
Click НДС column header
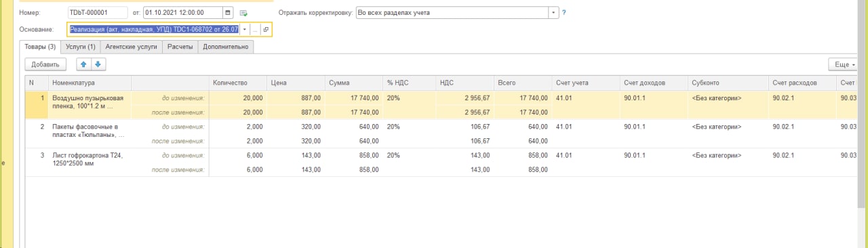click(x=465, y=83)
